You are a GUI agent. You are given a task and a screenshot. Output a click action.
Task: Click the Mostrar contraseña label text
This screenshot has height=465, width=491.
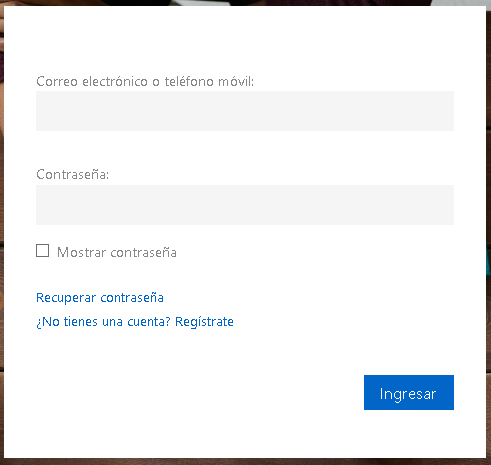click(117, 252)
